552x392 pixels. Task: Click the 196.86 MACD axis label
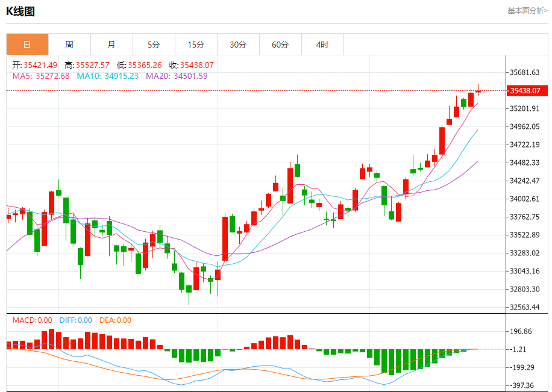tap(521, 331)
